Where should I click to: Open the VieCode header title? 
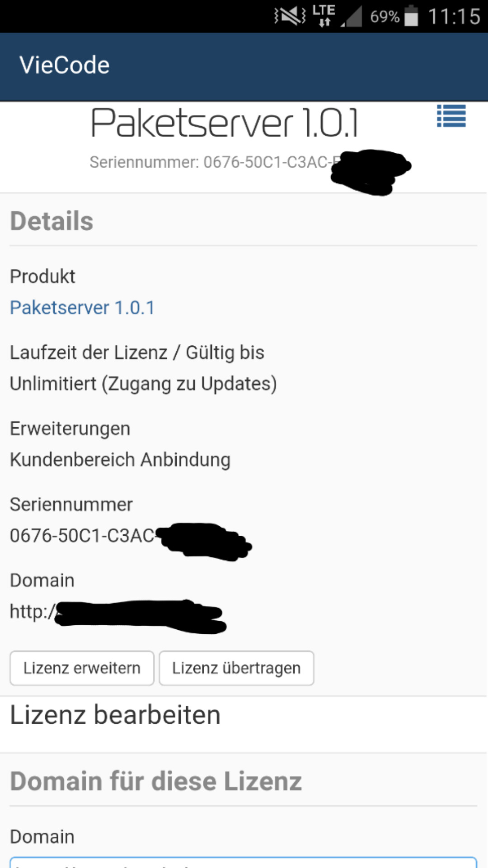[65, 65]
